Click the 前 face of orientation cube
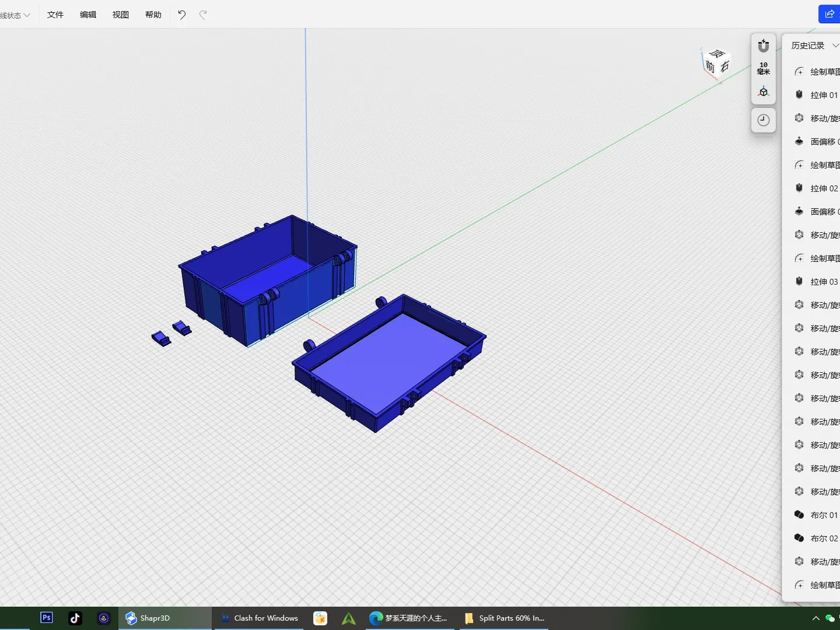 tap(710, 66)
